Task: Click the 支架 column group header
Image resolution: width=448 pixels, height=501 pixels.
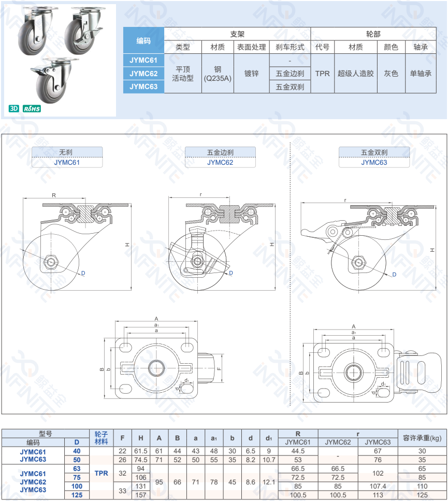Action: tap(237, 34)
